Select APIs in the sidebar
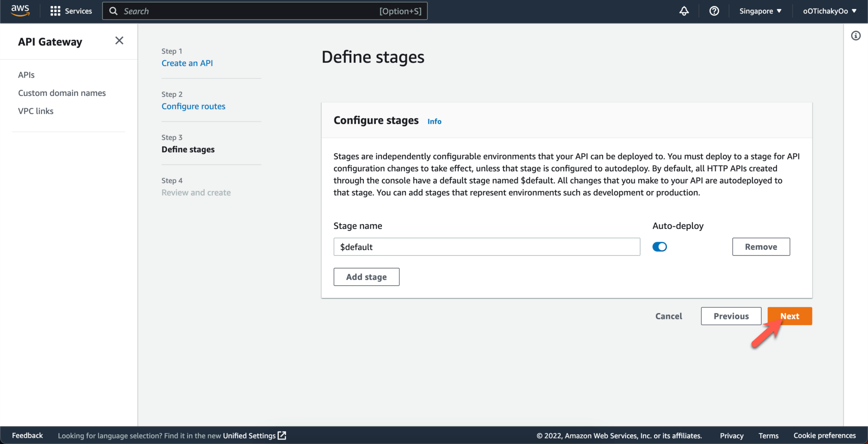868x444 pixels. pyautogui.click(x=26, y=75)
